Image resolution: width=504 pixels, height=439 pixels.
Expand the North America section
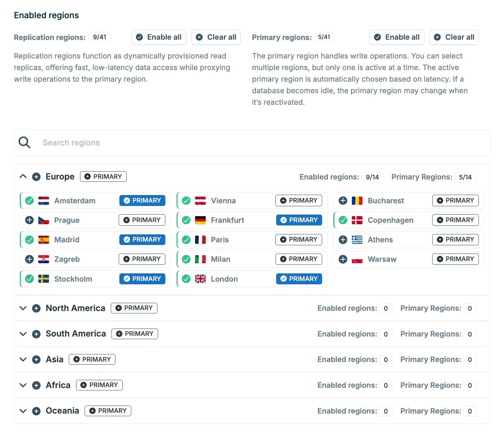[x=23, y=308]
